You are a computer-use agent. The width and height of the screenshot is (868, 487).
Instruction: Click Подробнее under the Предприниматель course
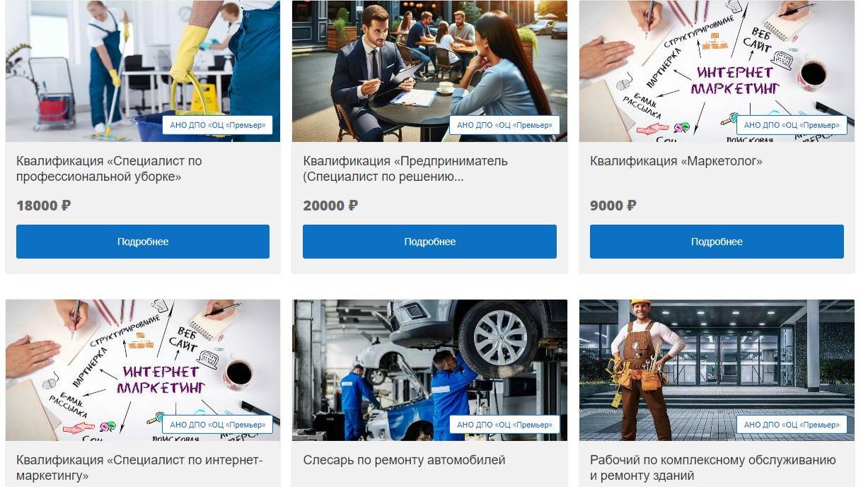coord(429,242)
